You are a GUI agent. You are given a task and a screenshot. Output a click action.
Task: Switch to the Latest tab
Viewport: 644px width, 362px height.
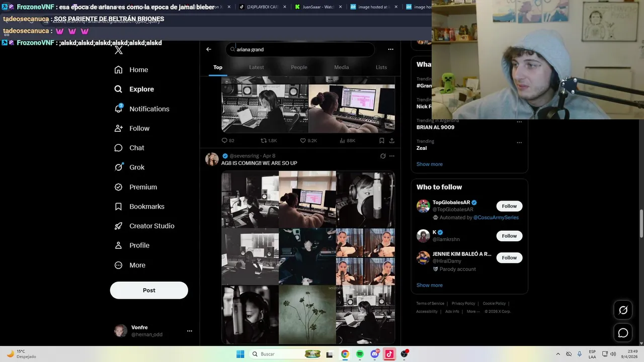[x=257, y=67]
